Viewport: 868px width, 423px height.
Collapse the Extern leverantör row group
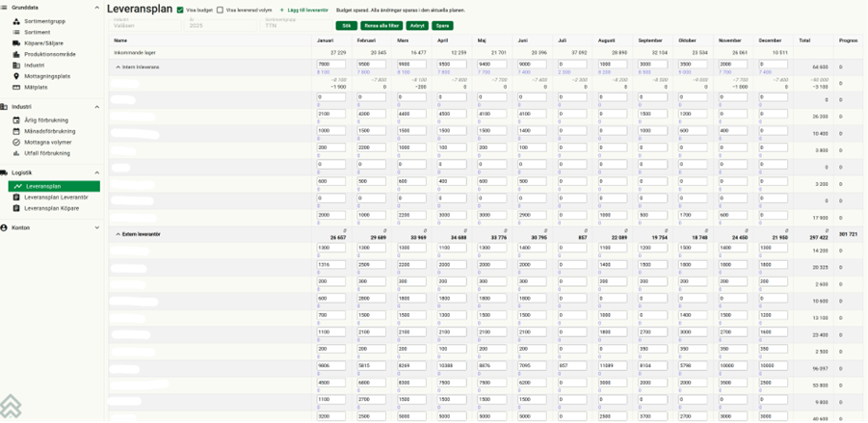point(118,234)
